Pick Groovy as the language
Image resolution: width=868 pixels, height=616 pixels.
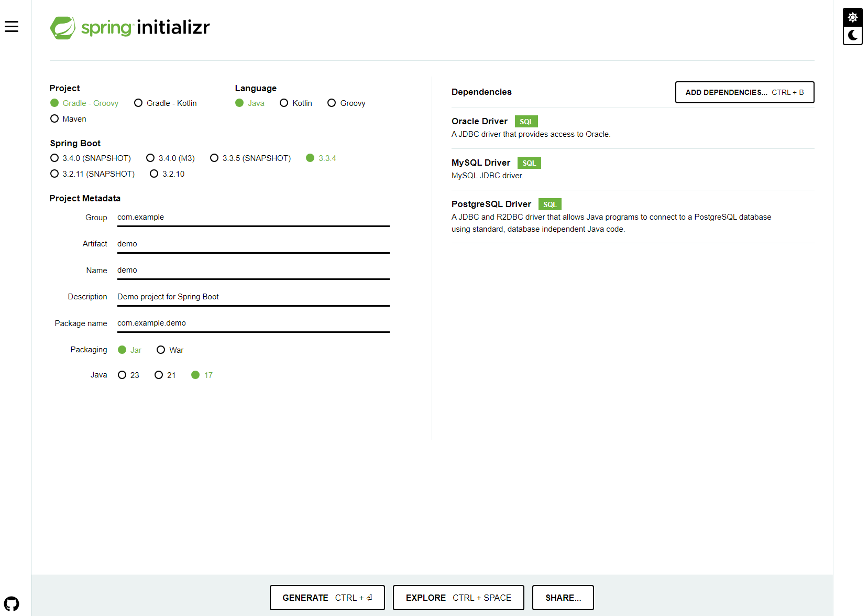click(346, 103)
